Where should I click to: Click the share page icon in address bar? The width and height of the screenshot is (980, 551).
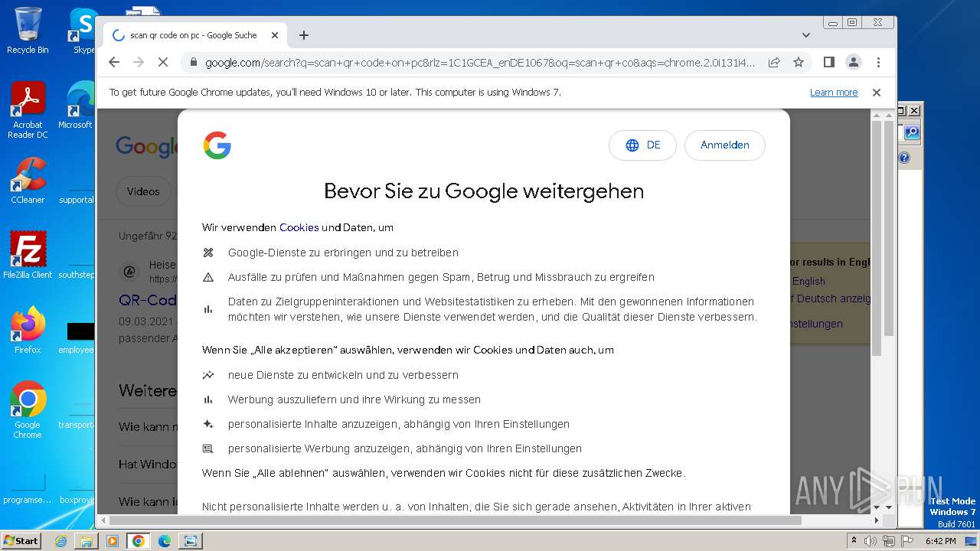(774, 62)
